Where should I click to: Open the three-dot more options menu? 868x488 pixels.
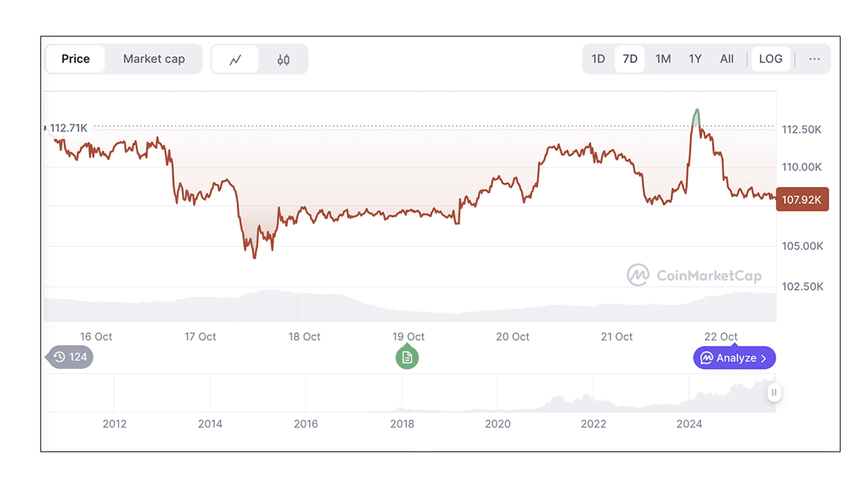(x=814, y=59)
